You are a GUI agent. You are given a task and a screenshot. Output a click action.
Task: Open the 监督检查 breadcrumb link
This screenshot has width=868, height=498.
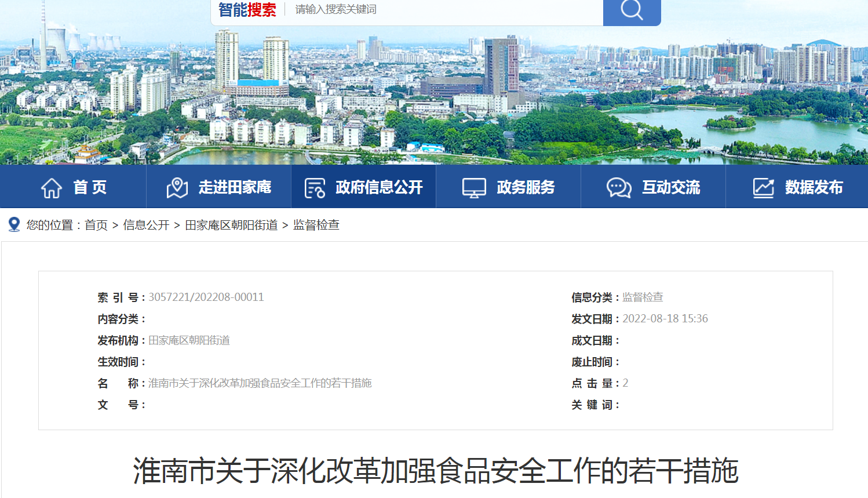[x=316, y=225]
